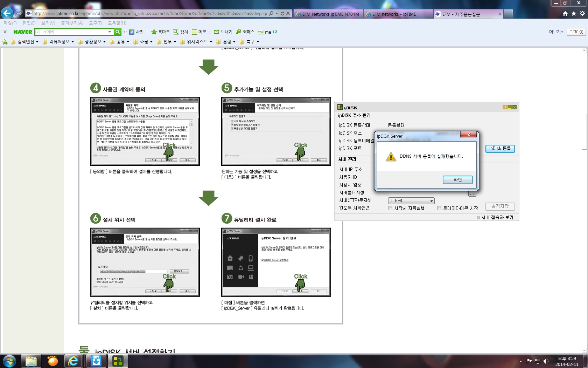Open the Naver 메모 memo tool
Screen dimensions: 588x368
click(199, 32)
